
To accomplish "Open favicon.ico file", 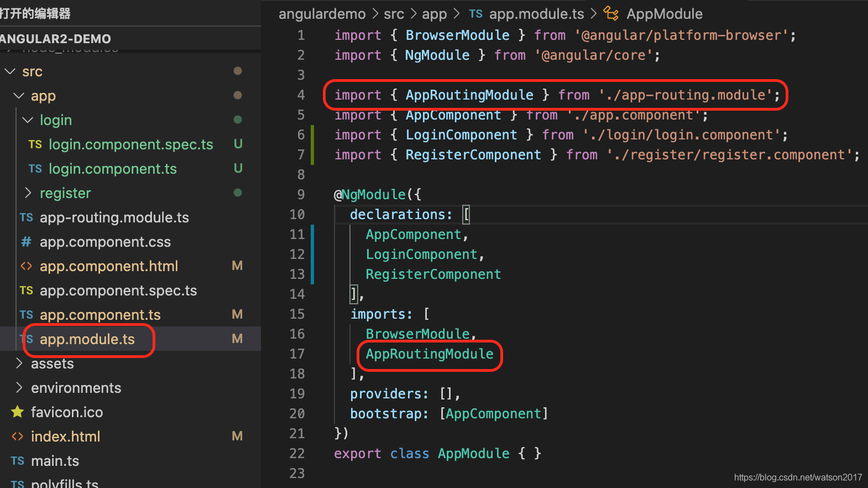I will coord(67,412).
